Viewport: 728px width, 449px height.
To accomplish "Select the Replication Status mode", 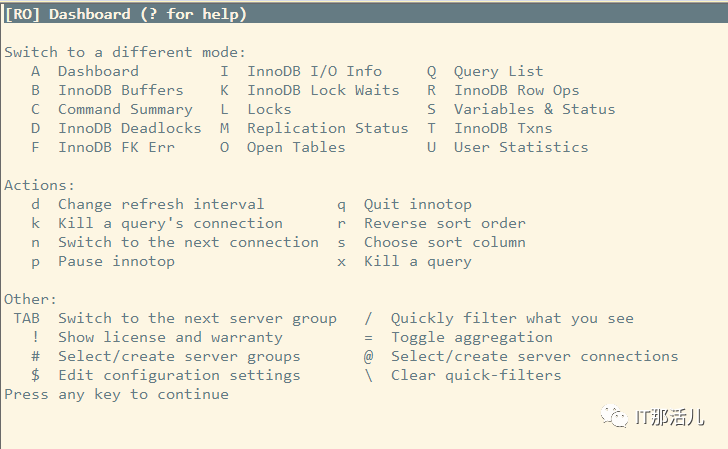I will 327,128.
